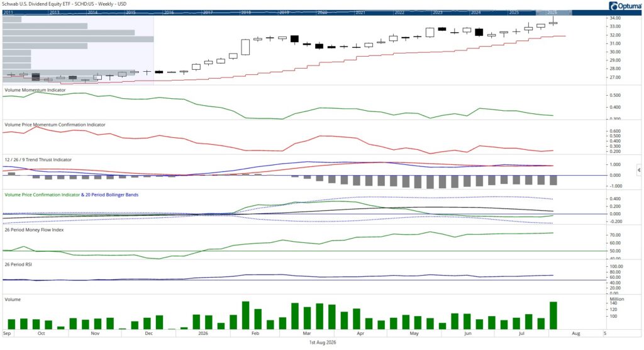This screenshot has width=644, height=350.
Task: Click the highlighted 2026 range selector in overview bar
Action: coord(553,13)
